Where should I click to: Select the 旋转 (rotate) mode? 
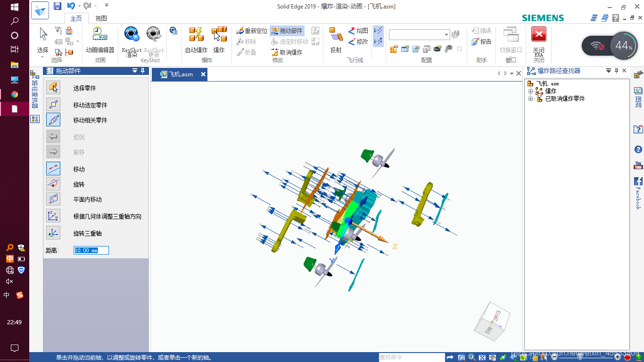(53, 184)
